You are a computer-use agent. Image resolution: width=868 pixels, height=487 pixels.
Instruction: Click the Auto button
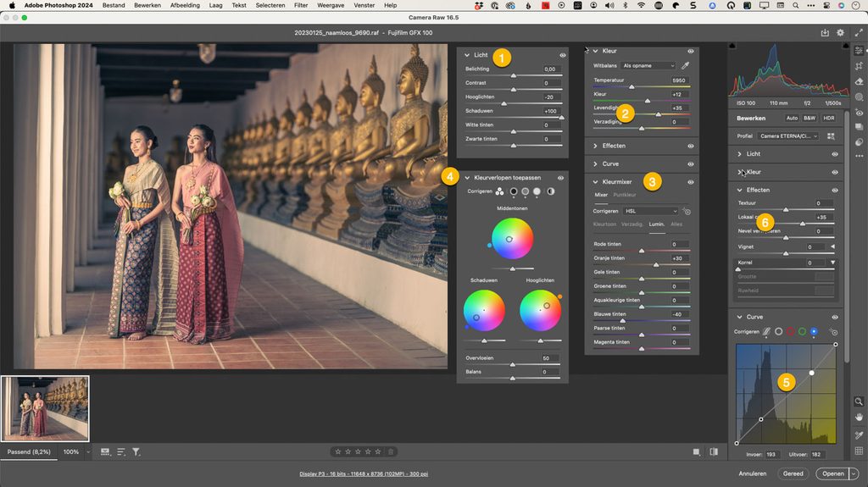click(x=793, y=118)
